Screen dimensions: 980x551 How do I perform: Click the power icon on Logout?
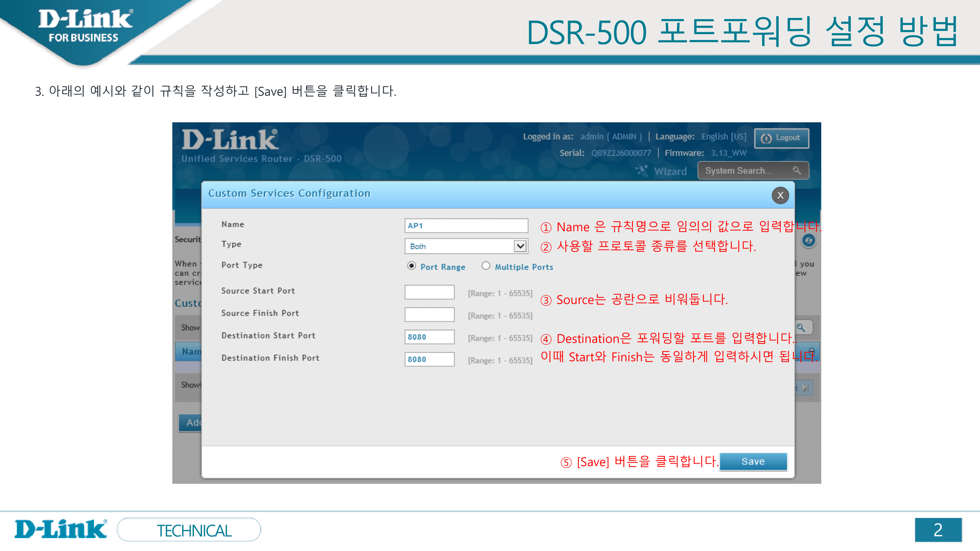[766, 138]
